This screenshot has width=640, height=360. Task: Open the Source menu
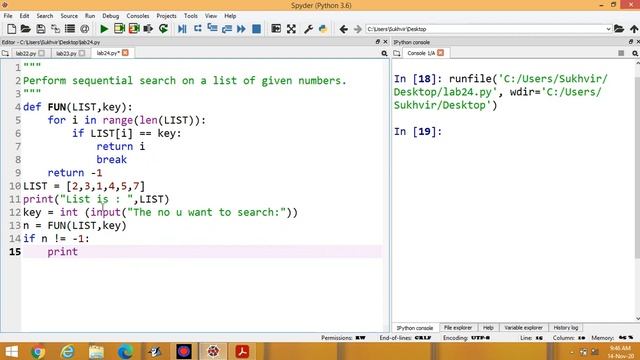(x=69, y=16)
